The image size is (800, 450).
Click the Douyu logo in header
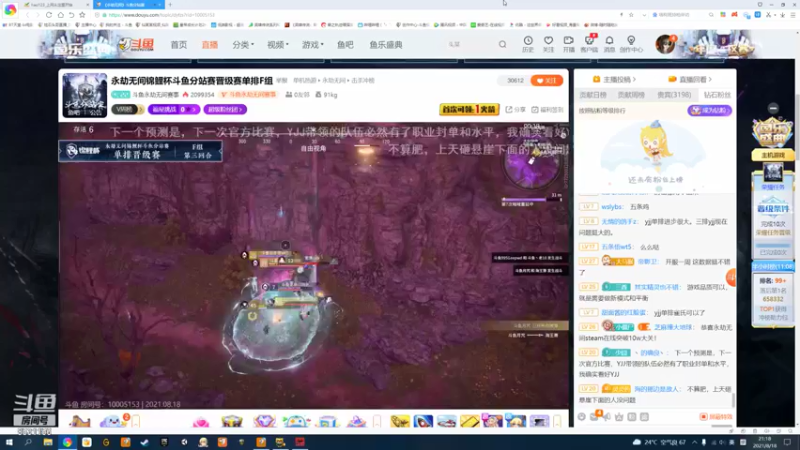136,45
